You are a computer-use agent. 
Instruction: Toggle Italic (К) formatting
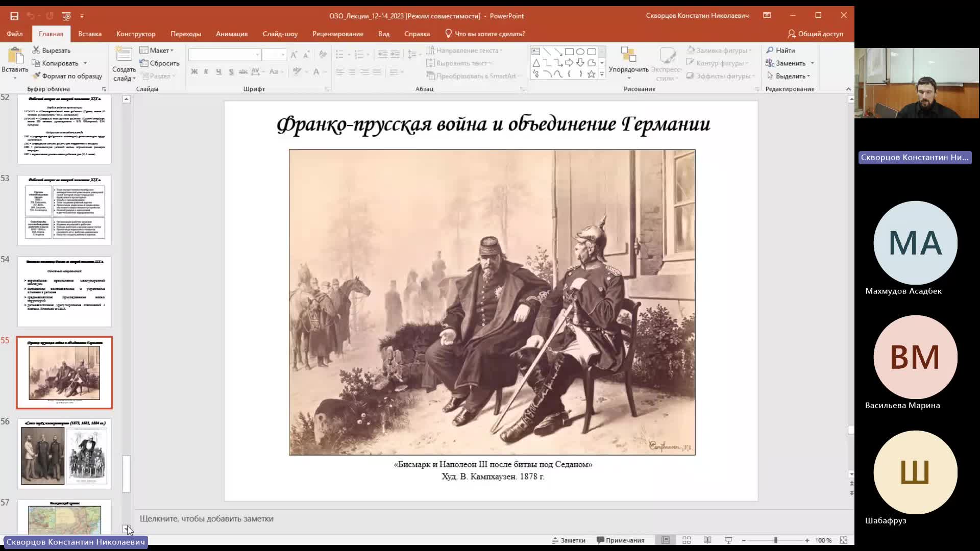coord(206,72)
